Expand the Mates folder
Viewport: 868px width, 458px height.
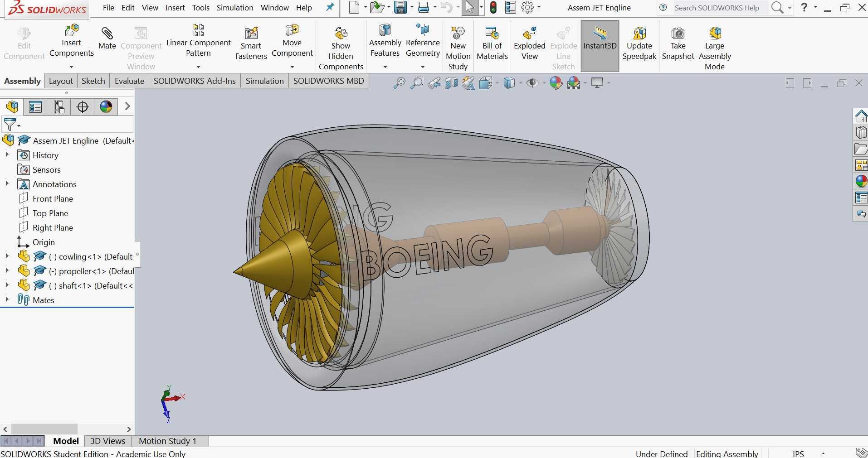coord(7,300)
